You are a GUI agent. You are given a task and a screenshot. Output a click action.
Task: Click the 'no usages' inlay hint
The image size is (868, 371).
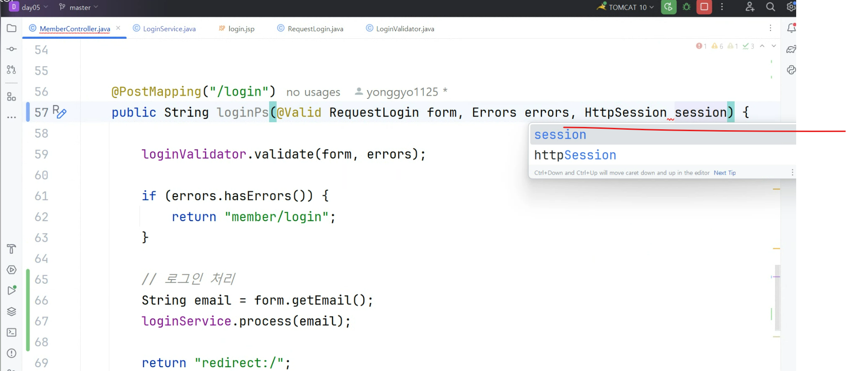click(313, 92)
